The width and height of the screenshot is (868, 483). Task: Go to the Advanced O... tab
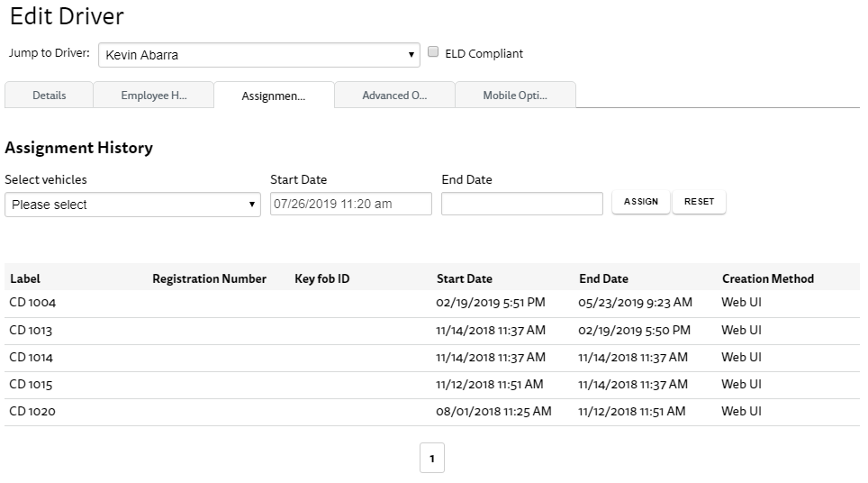(x=394, y=96)
